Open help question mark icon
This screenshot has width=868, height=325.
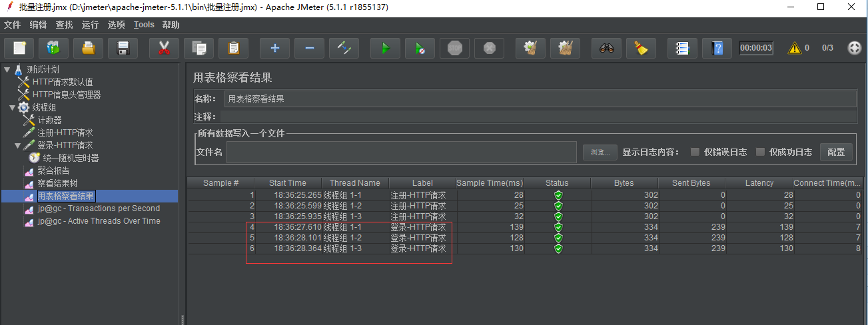[x=717, y=48]
